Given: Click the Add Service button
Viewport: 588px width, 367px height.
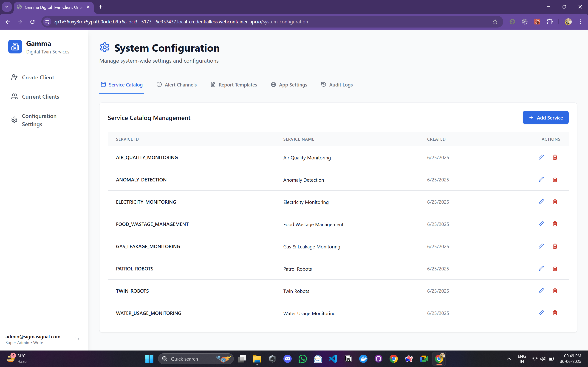Looking at the screenshot, I should point(546,118).
